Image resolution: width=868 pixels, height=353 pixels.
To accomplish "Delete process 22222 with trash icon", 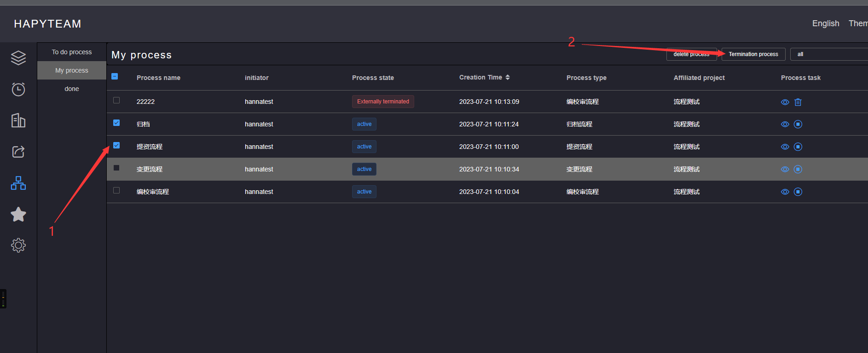I will pos(798,102).
